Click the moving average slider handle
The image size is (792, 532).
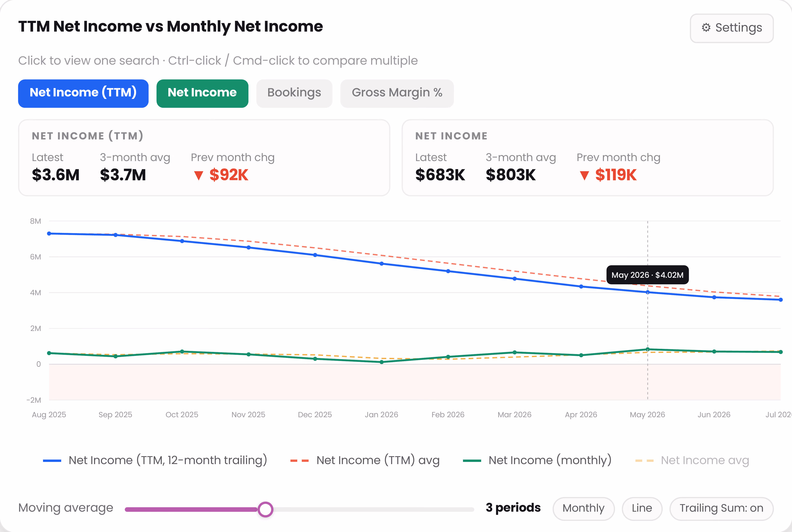coord(265,509)
